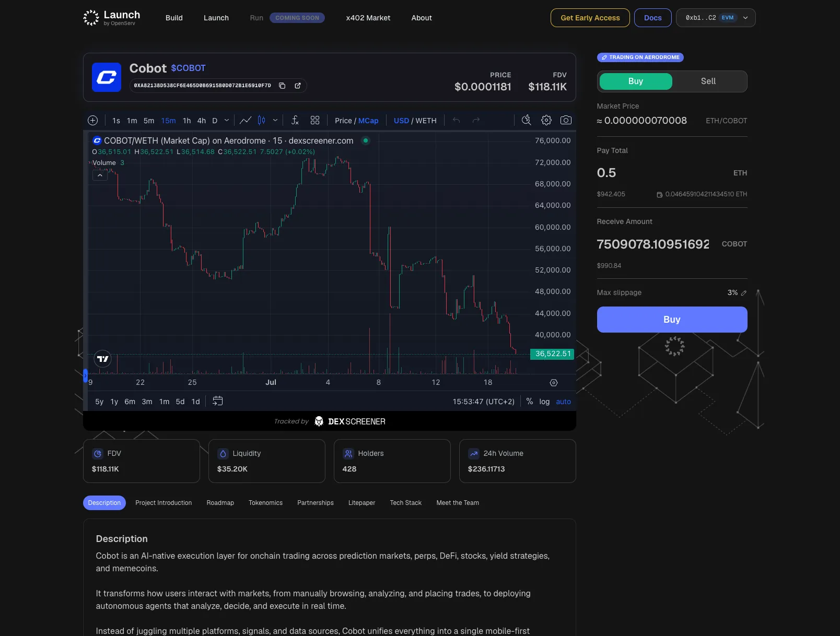Open time axis settings gear
This screenshot has width=840, height=636.
tap(554, 383)
